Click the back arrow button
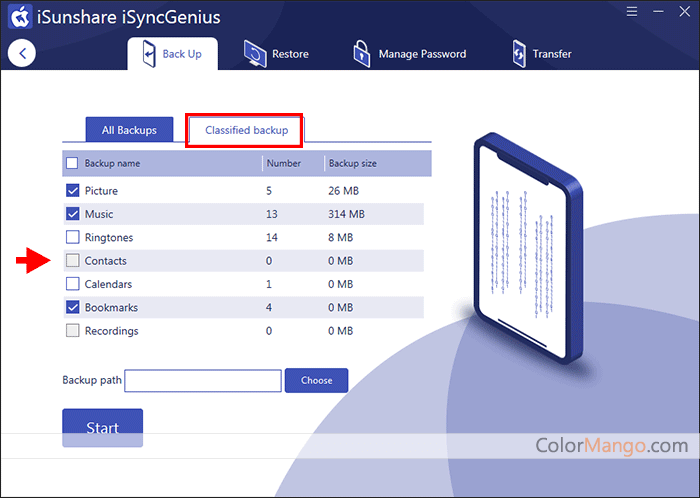This screenshot has width=700, height=498. pyautogui.click(x=21, y=54)
